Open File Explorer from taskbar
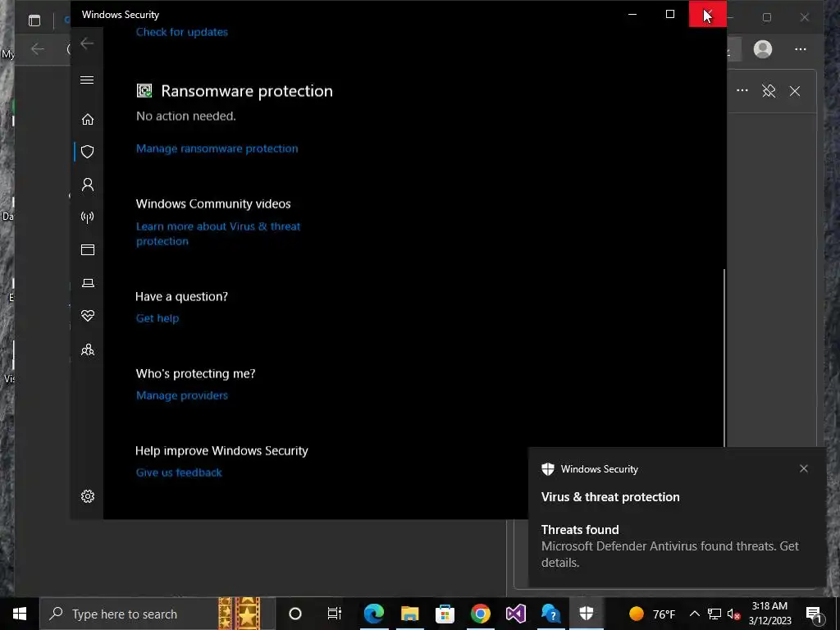The width and height of the screenshot is (840, 630). [409, 614]
